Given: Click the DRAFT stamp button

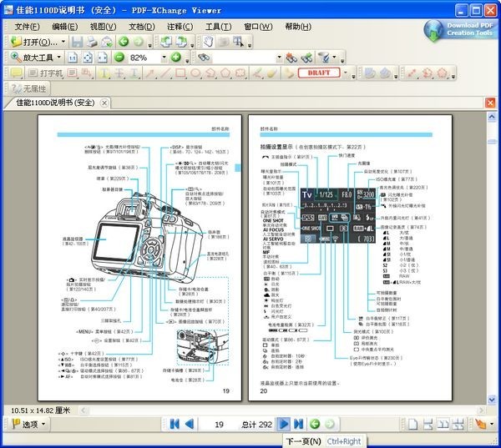Looking at the screenshot, I should click(319, 73).
